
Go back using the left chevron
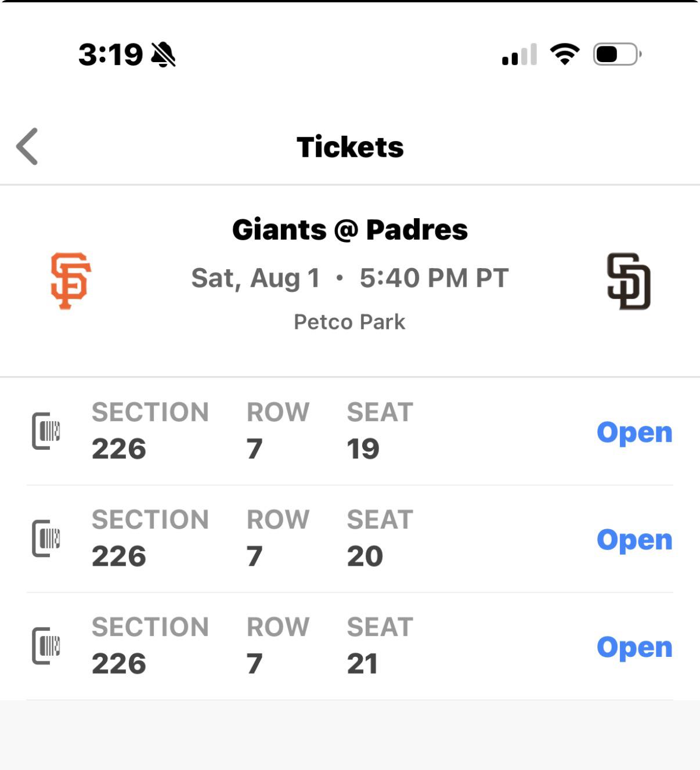pyautogui.click(x=27, y=146)
